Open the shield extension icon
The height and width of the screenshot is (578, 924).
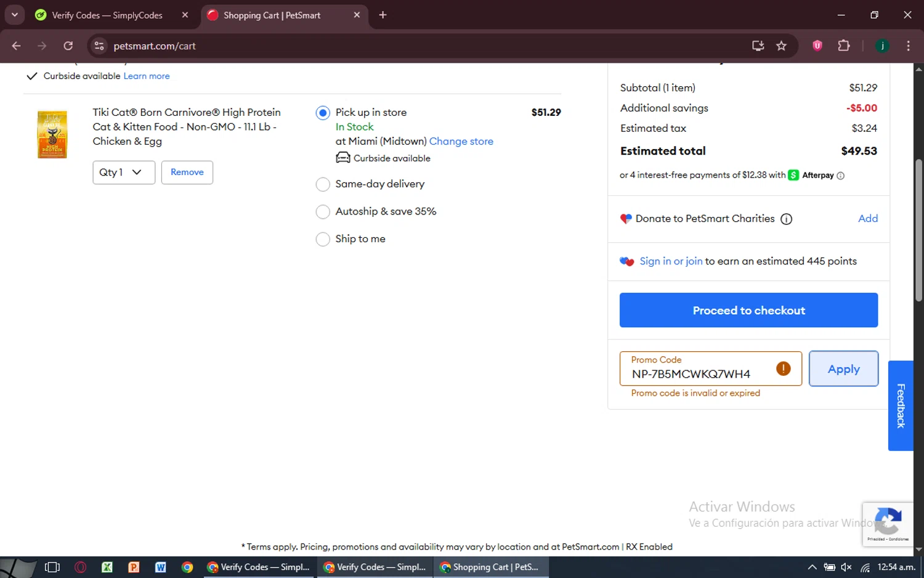(x=817, y=46)
